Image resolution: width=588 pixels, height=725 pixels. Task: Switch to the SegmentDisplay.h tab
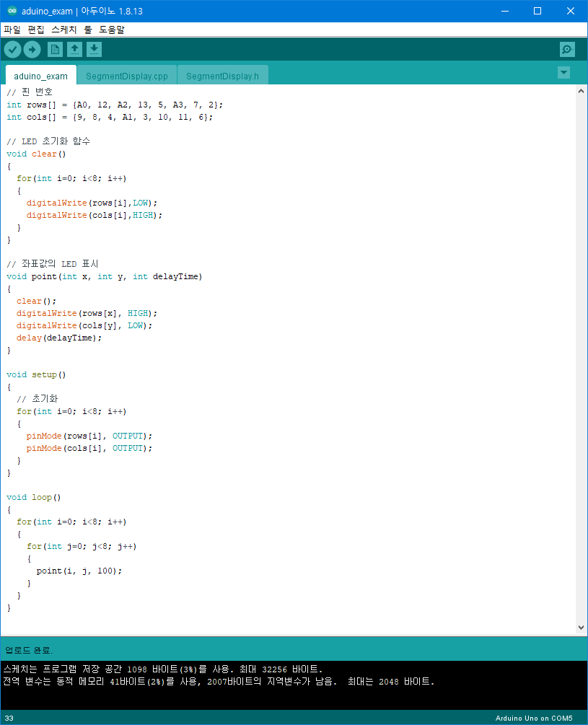pos(222,76)
